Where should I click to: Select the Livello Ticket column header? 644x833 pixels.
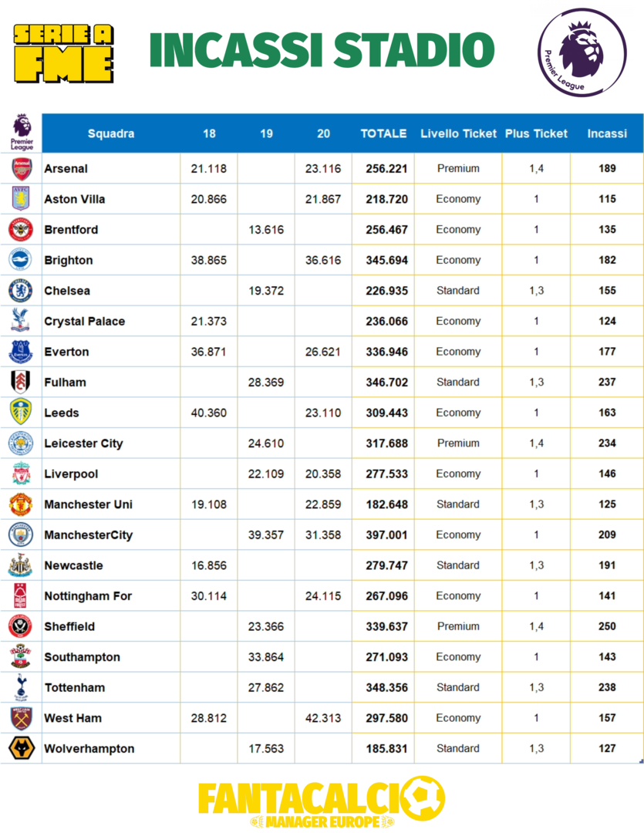click(x=458, y=133)
